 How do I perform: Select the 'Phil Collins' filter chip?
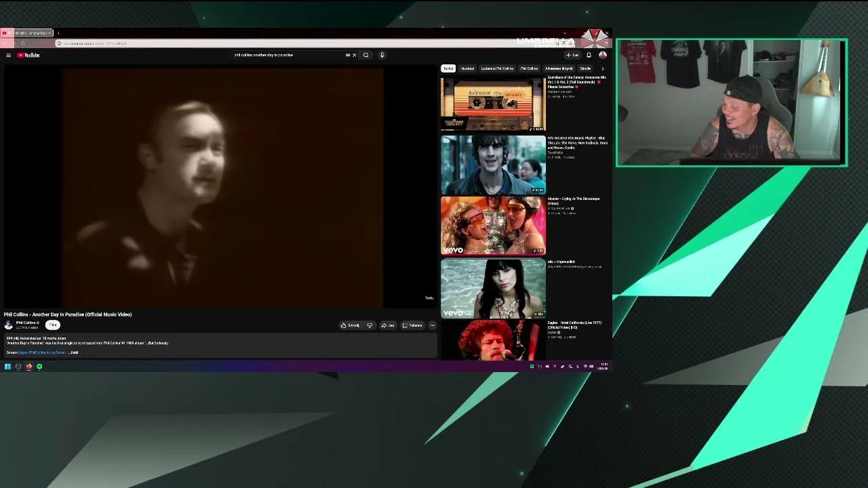point(529,68)
